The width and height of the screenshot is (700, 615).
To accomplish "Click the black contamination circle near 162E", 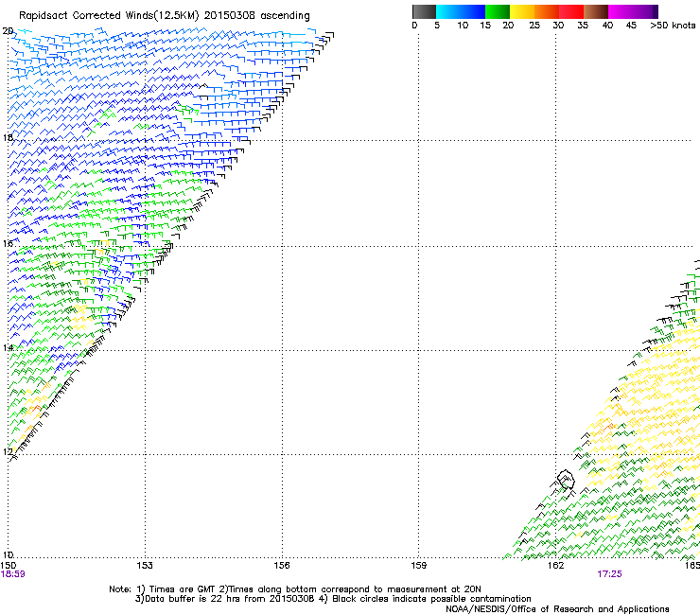I will pos(566,479).
